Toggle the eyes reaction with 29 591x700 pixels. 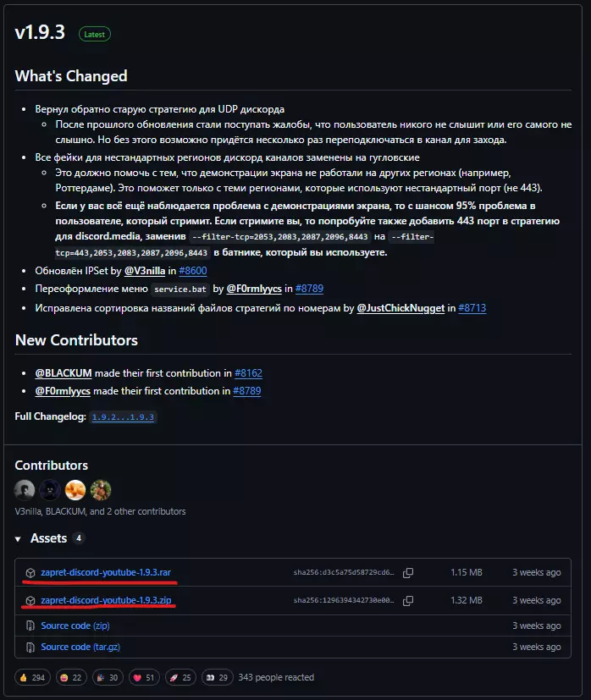(218, 677)
